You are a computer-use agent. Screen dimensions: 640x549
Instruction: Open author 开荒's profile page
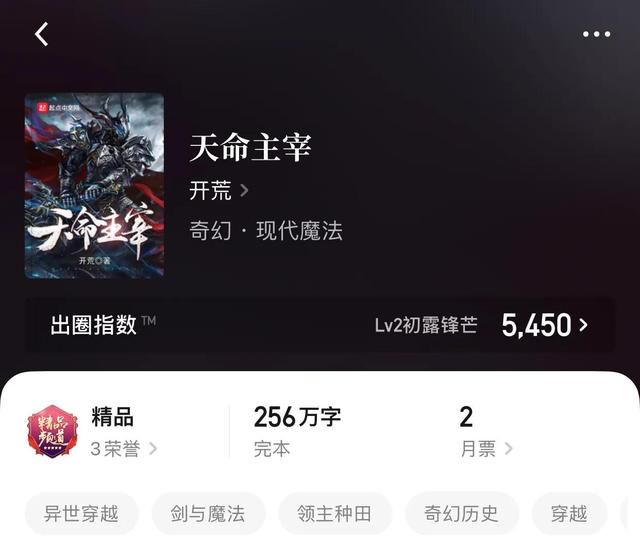(210, 191)
